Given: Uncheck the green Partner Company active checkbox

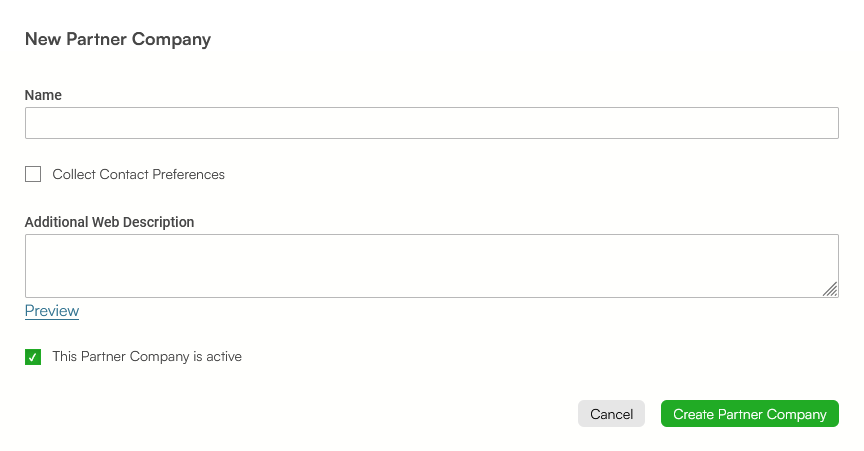Looking at the screenshot, I should pyautogui.click(x=33, y=357).
